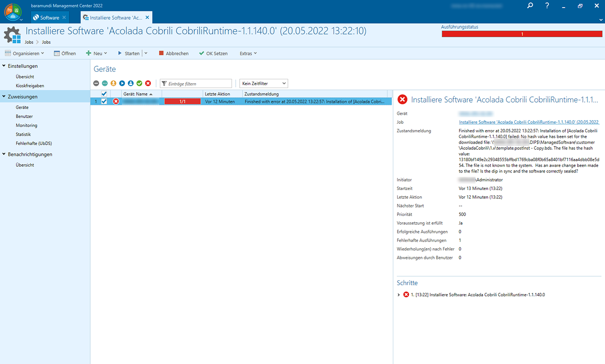
Task: Click the red X error filter icon
Action: [x=148, y=83]
